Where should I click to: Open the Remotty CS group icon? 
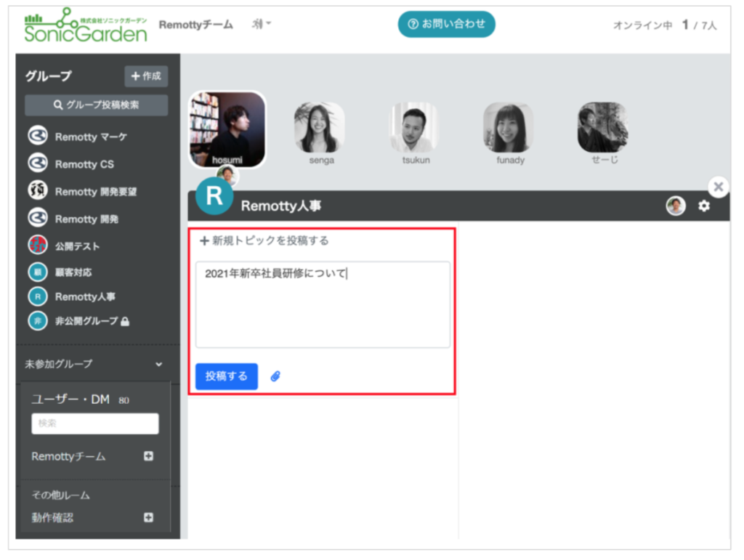(38, 163)
